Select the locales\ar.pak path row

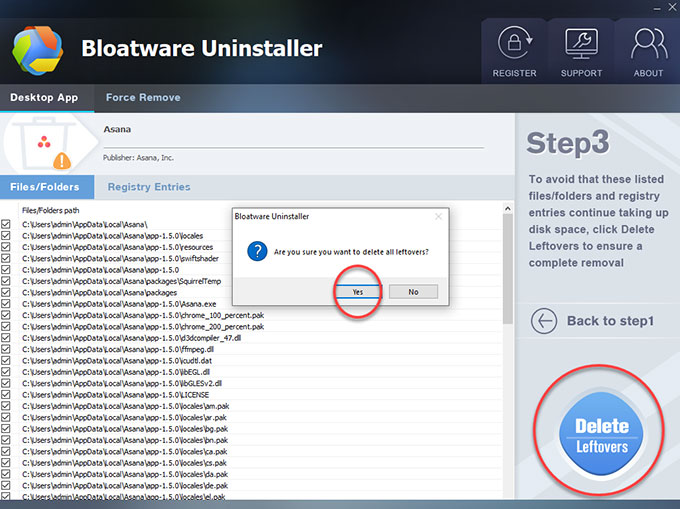[x=124, y=417]
